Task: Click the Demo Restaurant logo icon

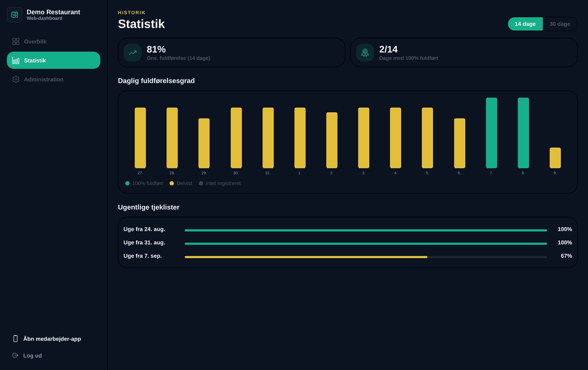Action: (15, 15)
